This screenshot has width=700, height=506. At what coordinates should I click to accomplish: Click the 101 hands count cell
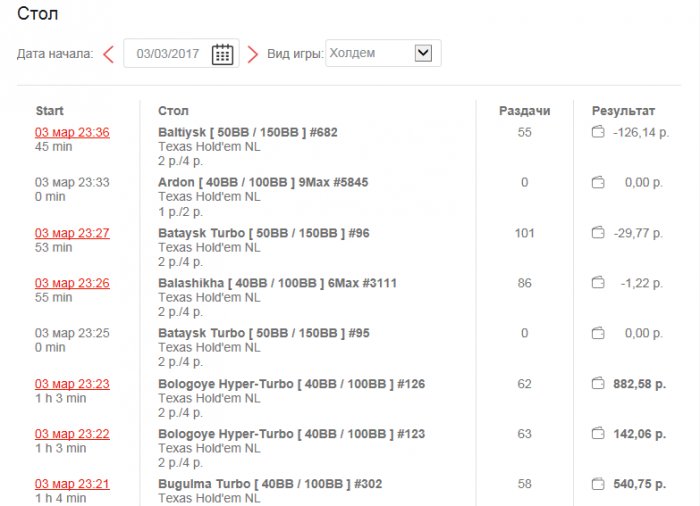tap(525, 233)
